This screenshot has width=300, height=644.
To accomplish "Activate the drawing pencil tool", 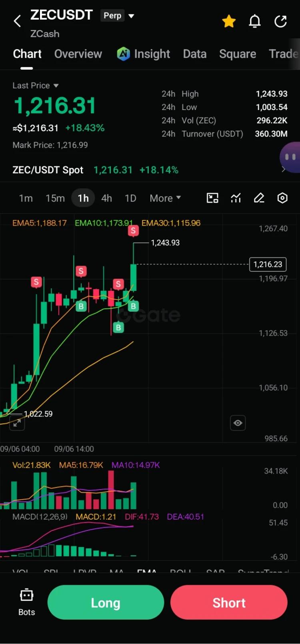I will pyautogui.click(x=259, y=198).
